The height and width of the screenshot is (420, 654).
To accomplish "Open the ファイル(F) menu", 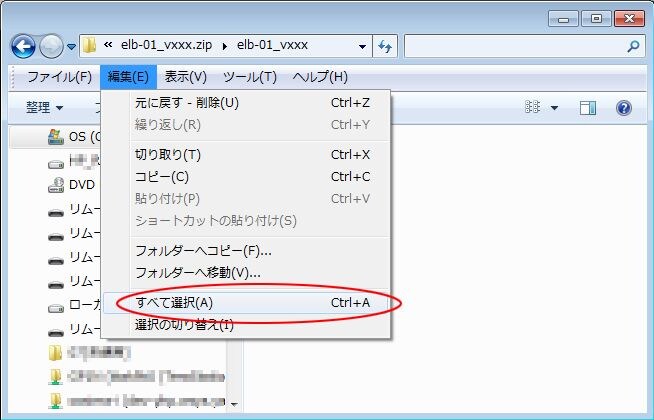I will pos(59,77).
